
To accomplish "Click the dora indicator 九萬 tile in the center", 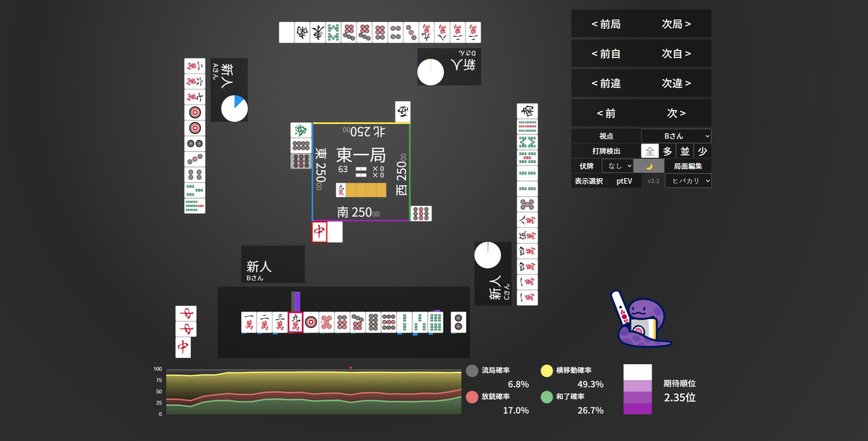I will click(x=341, y=190).
